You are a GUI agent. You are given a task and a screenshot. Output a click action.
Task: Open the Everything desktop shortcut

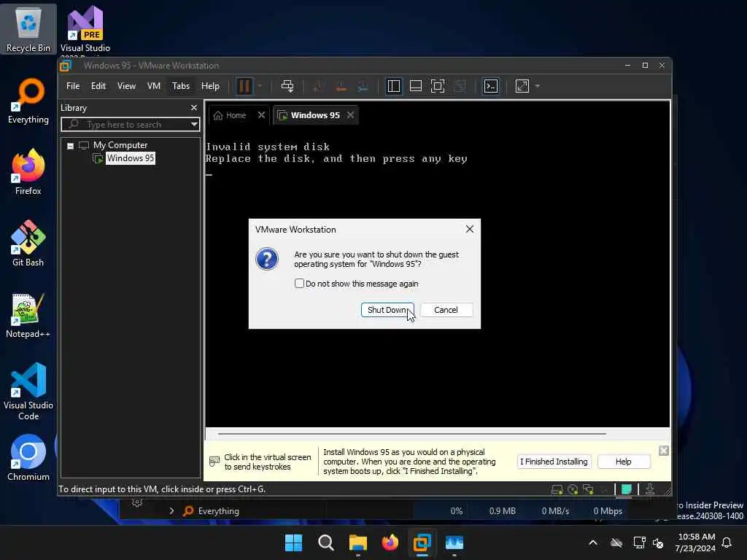pos(28,101)
